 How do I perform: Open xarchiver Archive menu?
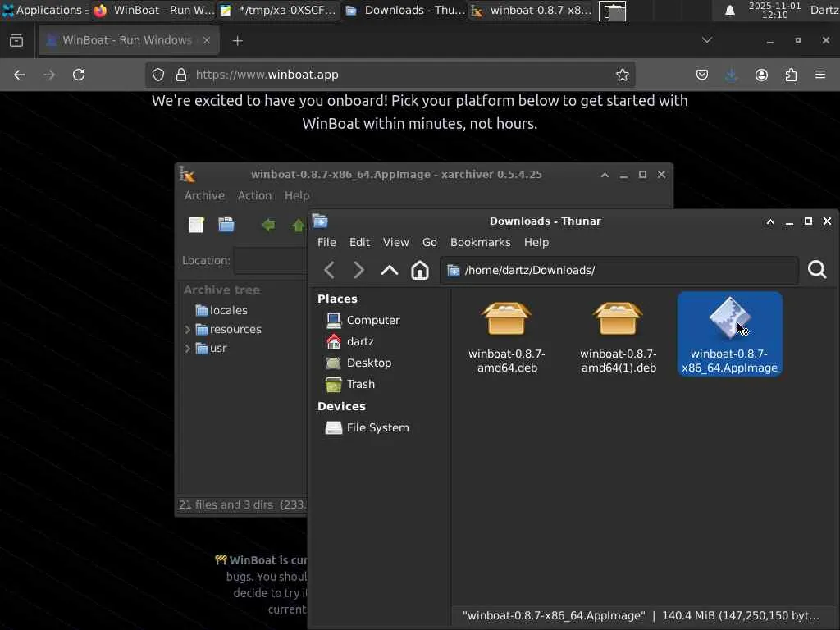tap(204, 195)
